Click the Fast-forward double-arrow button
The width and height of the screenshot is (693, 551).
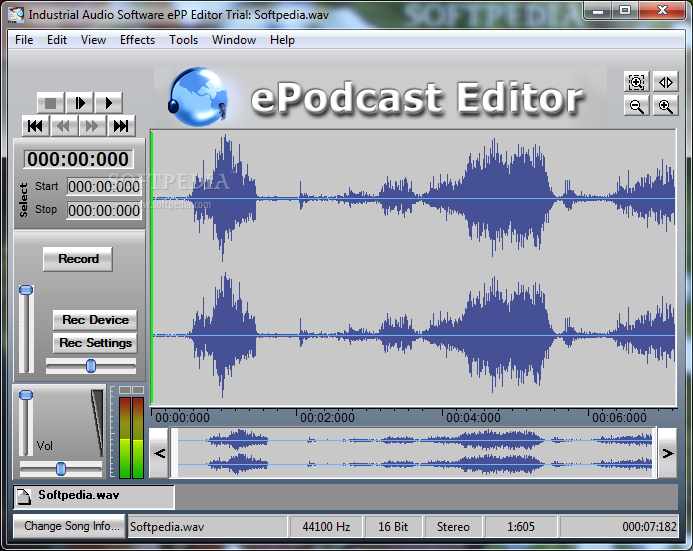coord(92,126)
